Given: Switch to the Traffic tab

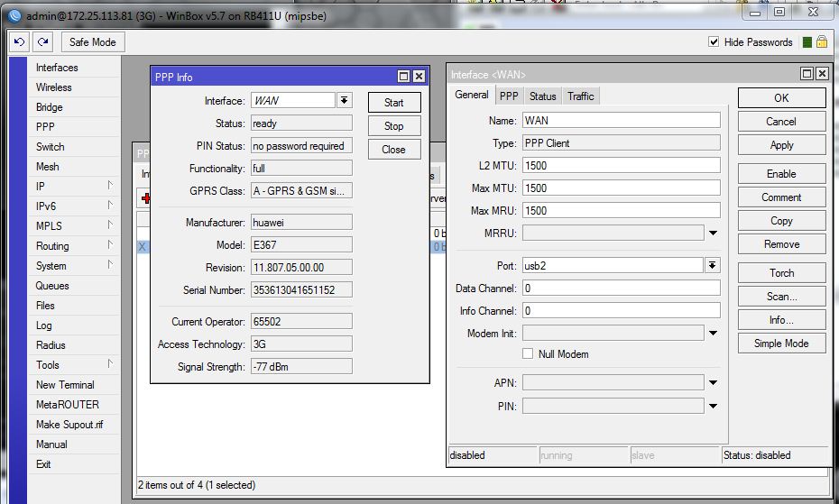Looking at the screenshot, I should click(x=581, y=96).
